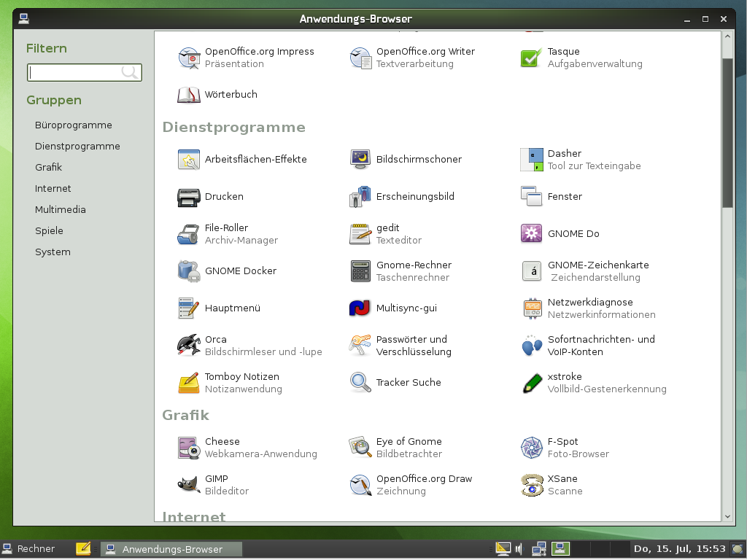Screen dimensions: 747x560
Task: Go to the System group
Action: (x=53, y=252)
